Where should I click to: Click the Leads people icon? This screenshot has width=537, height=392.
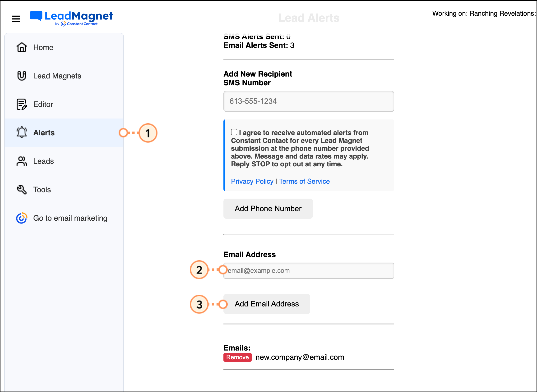(22, 161)
